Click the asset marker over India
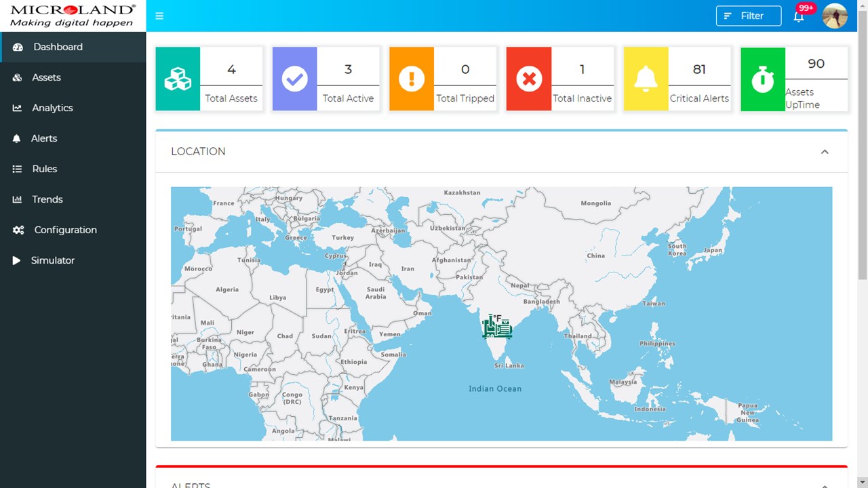The width and height of the screenshot is (868, 488). point(497,326)
